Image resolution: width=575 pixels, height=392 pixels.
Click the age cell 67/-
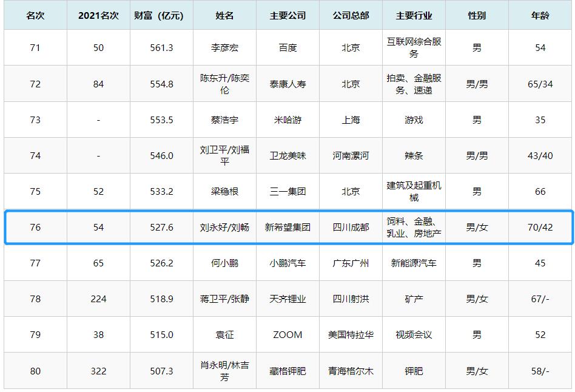540,299
